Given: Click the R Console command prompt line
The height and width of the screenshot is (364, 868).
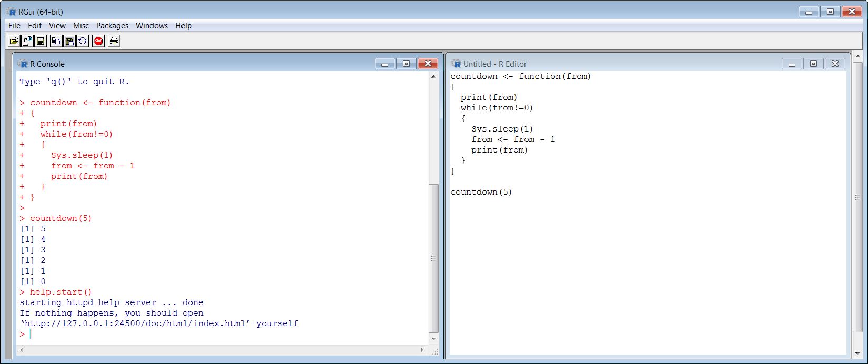Looking at the screenshot, I should [x=158, y=334].
